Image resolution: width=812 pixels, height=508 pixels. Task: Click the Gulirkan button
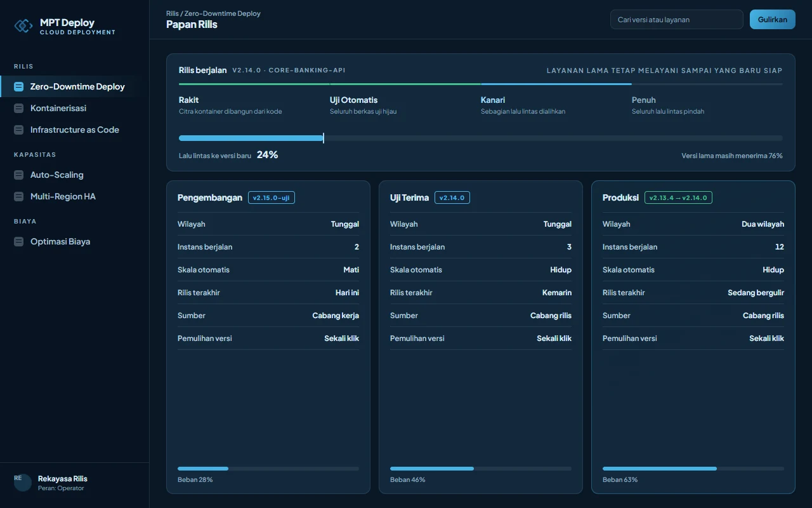772,20
